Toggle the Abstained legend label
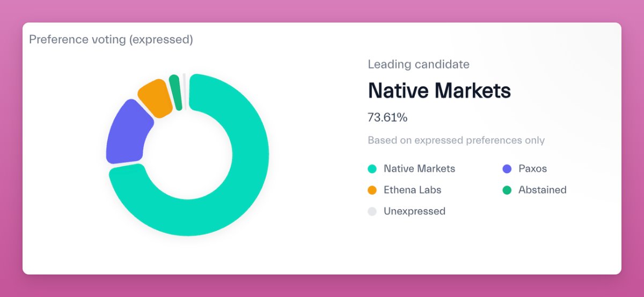The width and height of the screenshot is (644, 297). 542,190
